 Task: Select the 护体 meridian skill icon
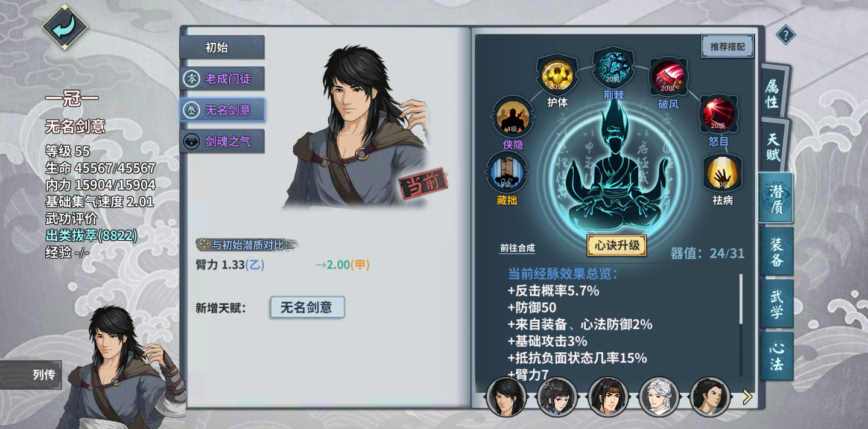557,75
